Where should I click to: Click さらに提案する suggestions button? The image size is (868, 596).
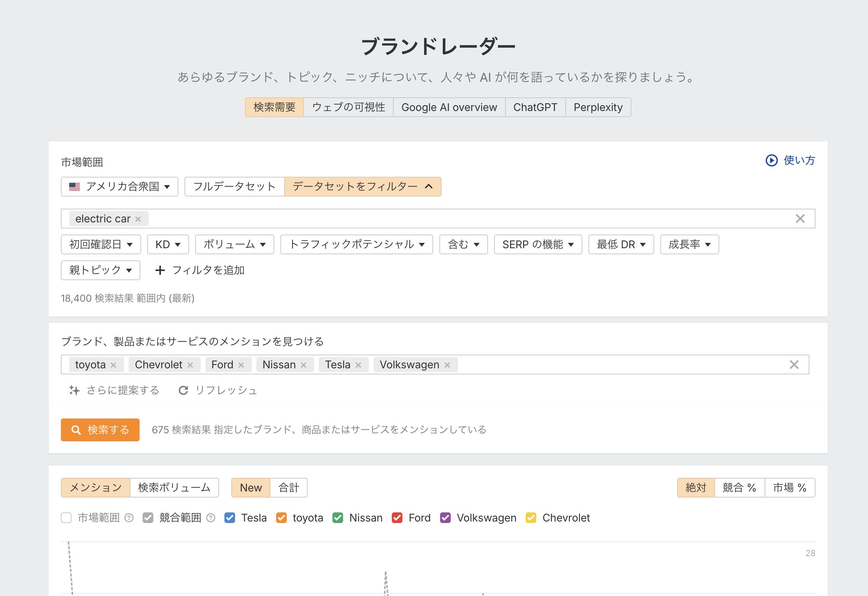(x=114, y=390)
